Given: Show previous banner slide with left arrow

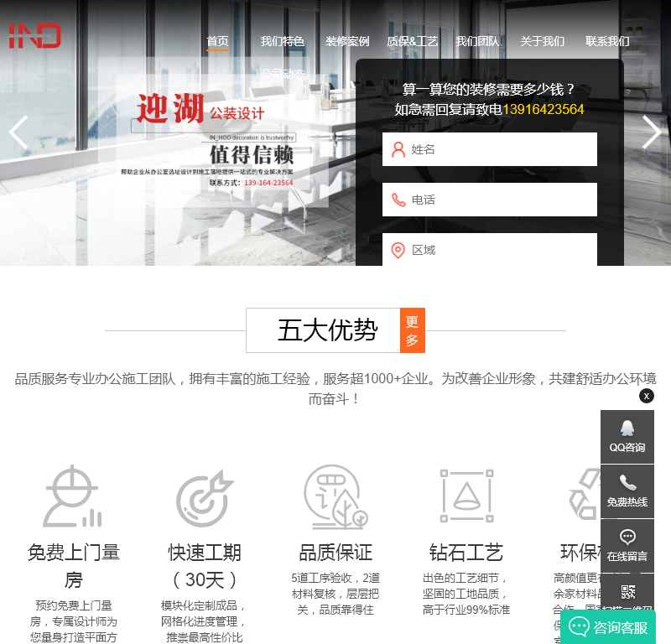Looking at the screenshot, I should (x=18, y=132).
